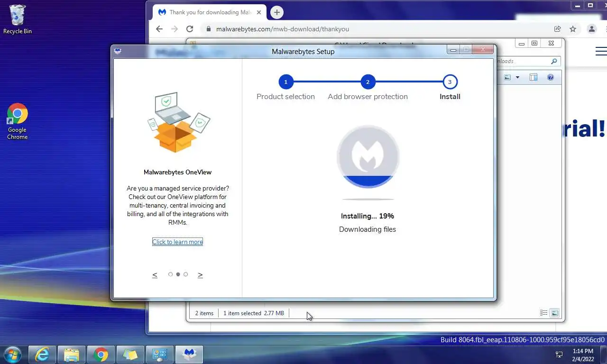Click Explorer search box magnifier icon
607x364 pixels.
554,61
